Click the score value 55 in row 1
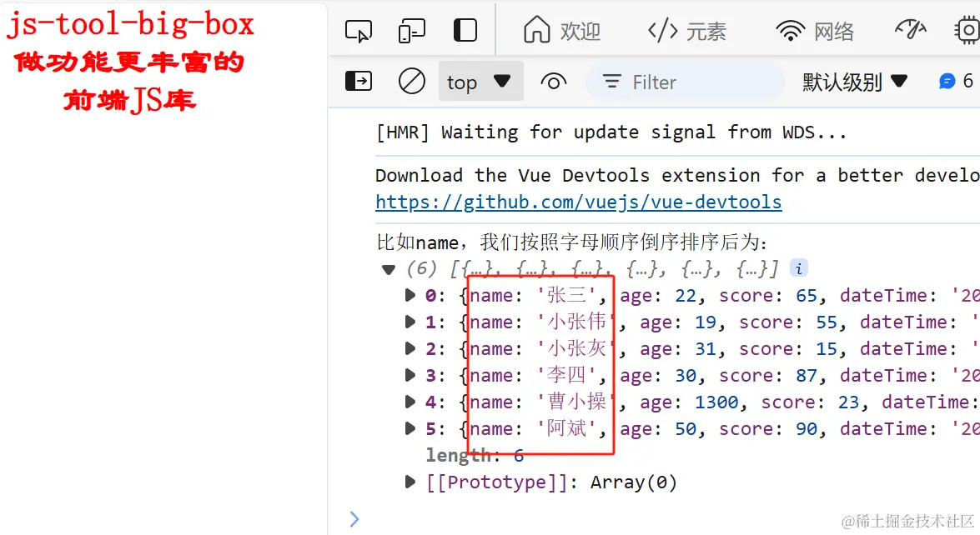This screenshot has width=980, height=535. [x=827, y=322]
